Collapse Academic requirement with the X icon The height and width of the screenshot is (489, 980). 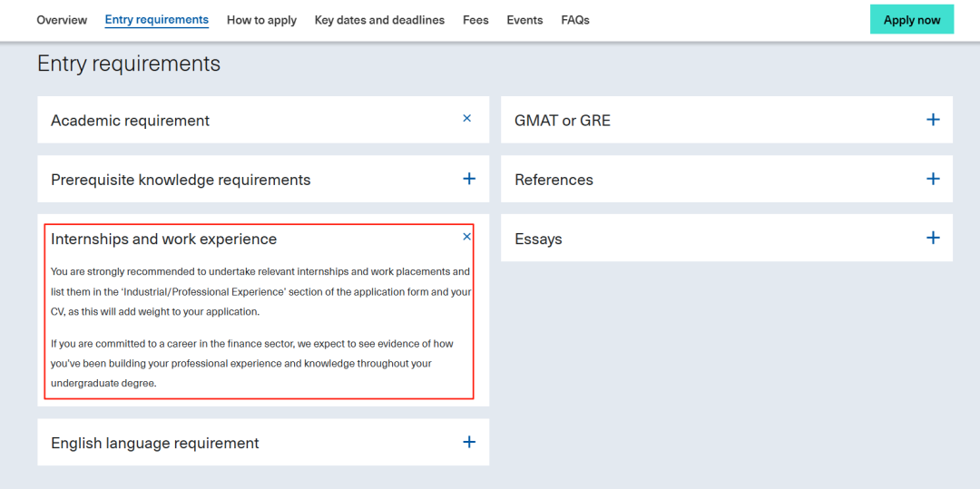[467, 118]
